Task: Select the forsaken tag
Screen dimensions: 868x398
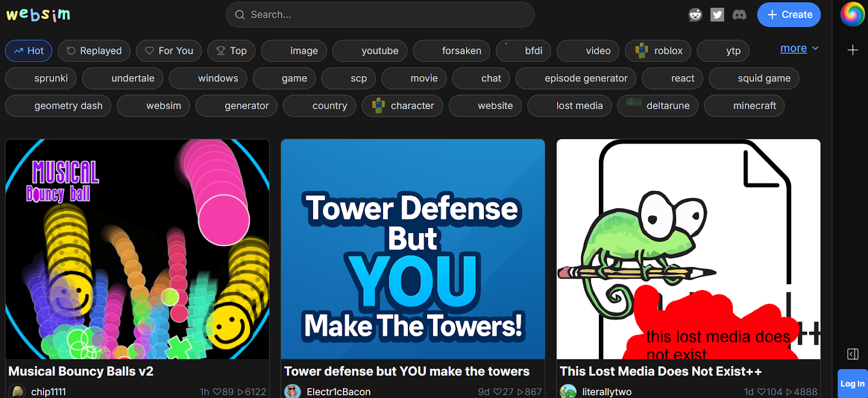Action: point(451,50)
